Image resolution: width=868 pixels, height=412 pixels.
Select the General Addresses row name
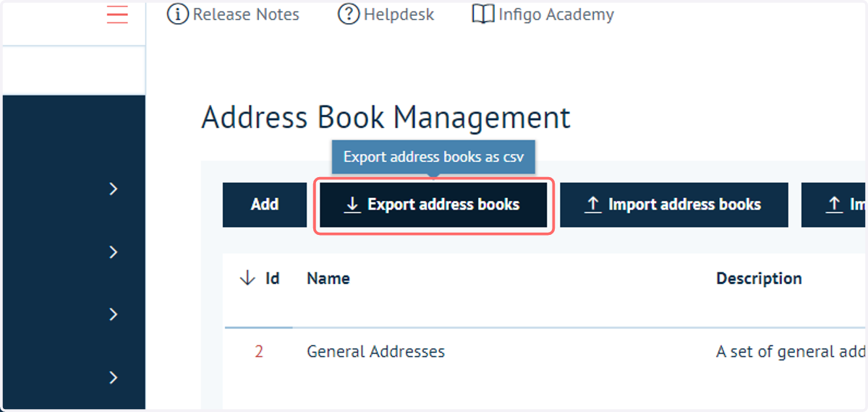[375, 352]
